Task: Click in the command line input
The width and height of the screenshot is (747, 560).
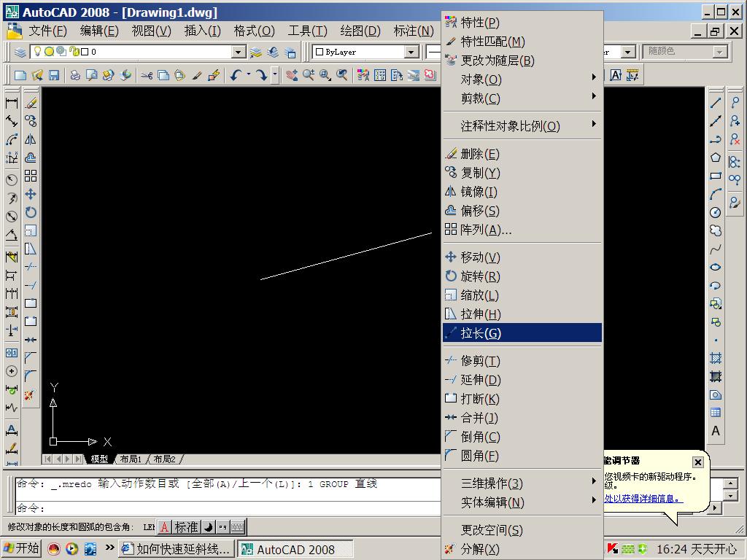Action: pyautogui.click(x=228, y=507)
